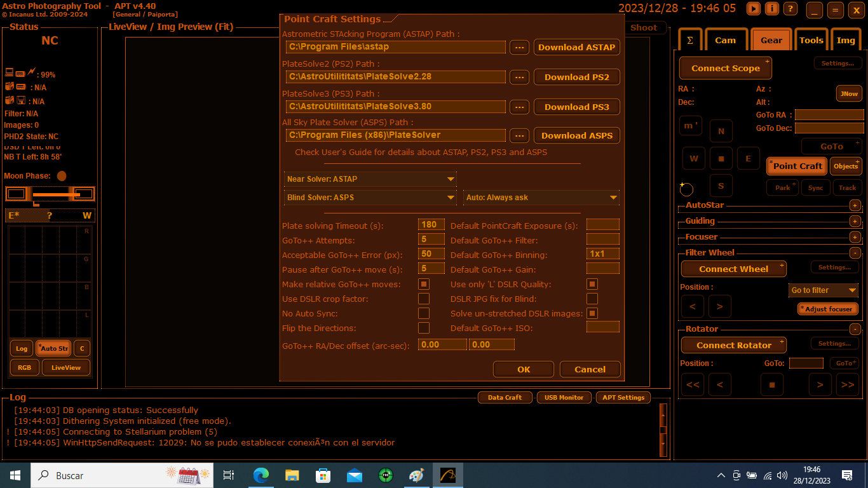868x488 pixels.
Task: Click rotator stop square button
Action: (x=772, y=384)
